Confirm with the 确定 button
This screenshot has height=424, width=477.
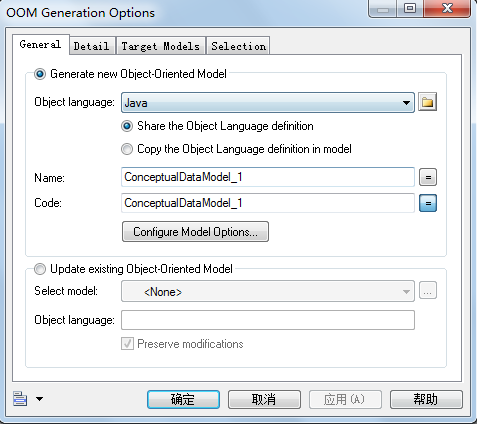click(183, 399)
